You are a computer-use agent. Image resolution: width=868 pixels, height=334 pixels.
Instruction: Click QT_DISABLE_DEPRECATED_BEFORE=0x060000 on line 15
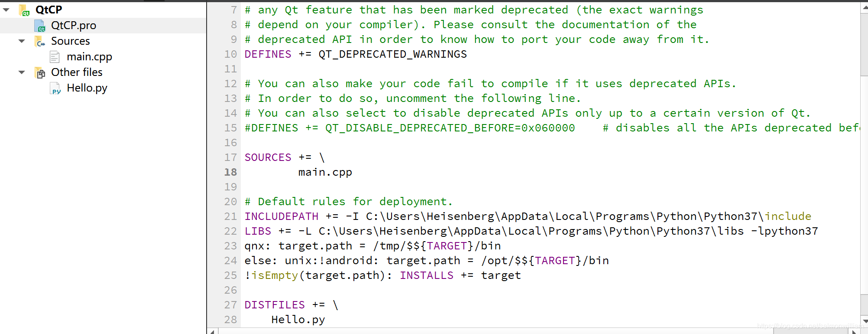click(x=450, y=128)
